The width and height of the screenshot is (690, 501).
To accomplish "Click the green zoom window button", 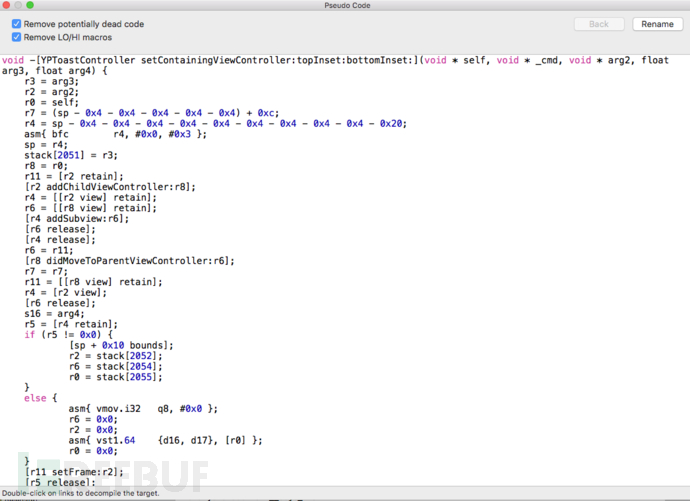I will point(30,5).
